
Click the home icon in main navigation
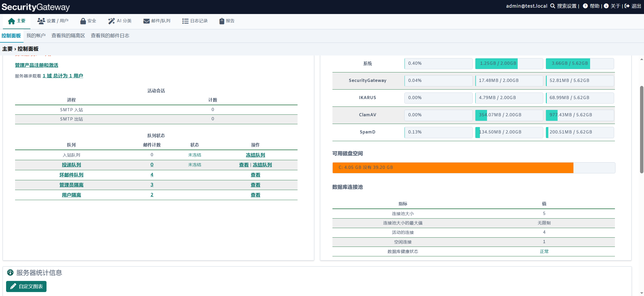11,21
